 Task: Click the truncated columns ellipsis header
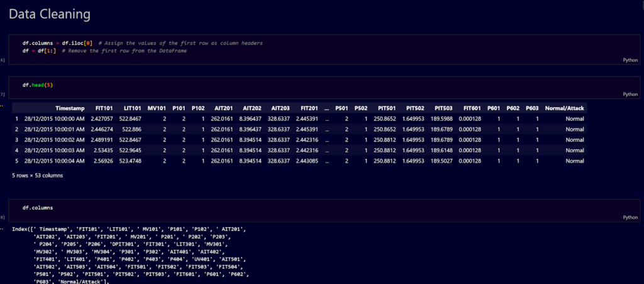point(326,108)
